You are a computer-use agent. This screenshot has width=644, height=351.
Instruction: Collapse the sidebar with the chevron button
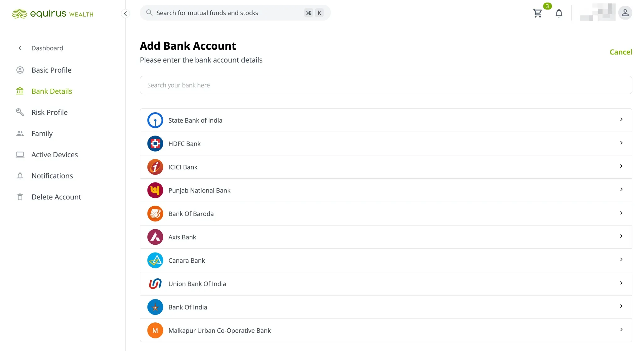tap(125, 14)
